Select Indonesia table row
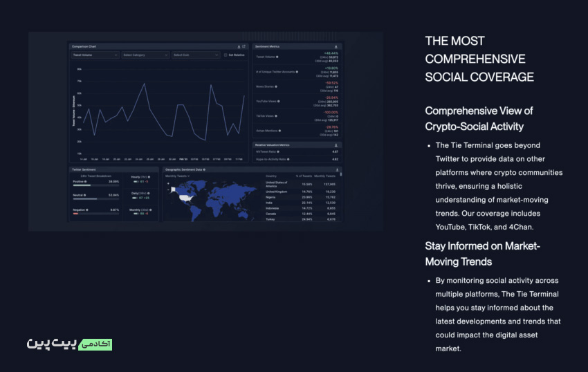Image resolution: width=588 pixels, height=372 pixels. 300,208
